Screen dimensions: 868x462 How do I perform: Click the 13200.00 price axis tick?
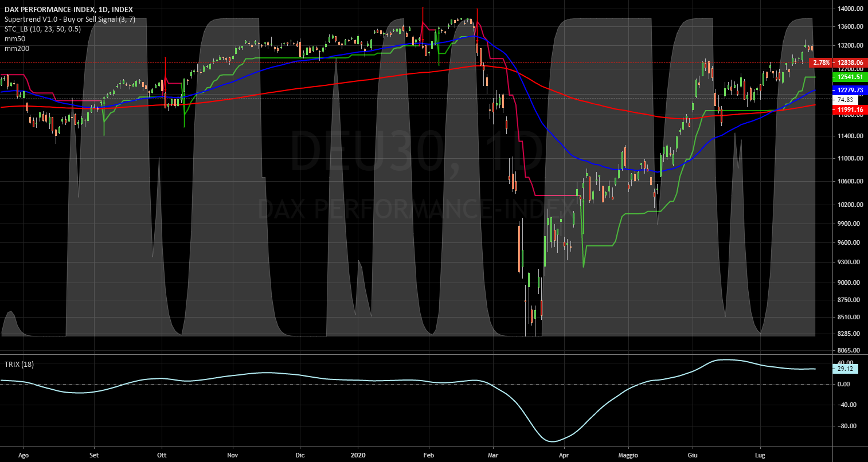click(x=850, y=45)
